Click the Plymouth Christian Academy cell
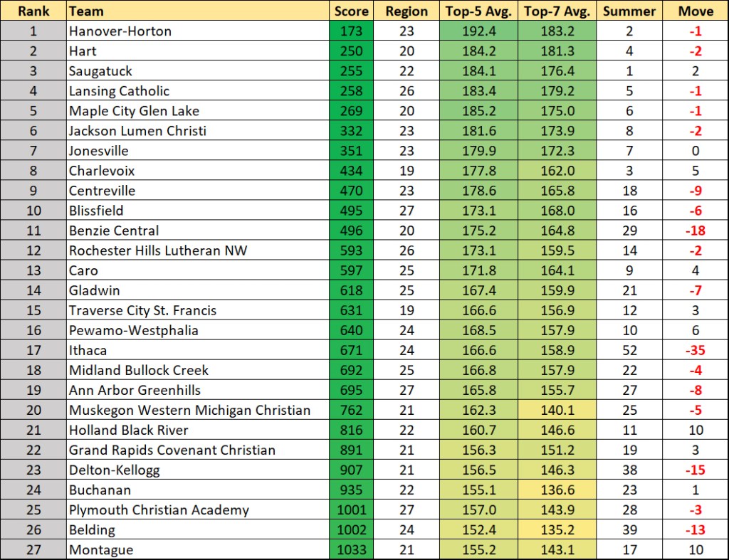The width and height of the screenshot is (729, 560). [x=198, y=509]
